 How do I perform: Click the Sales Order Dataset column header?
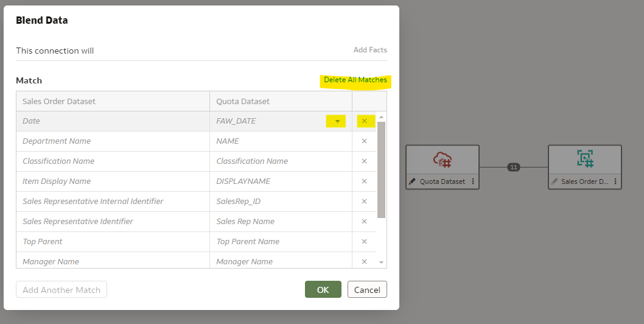[x=113, y=101]
